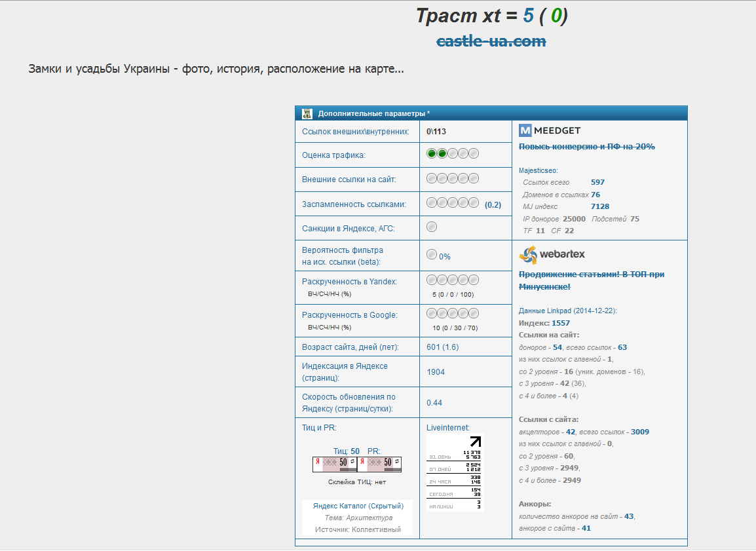This screenshot has width=756, height=551.
Task: Click the 'Тема: Архитектура' text
Action: pyautogui.click(x=358, y=518)
